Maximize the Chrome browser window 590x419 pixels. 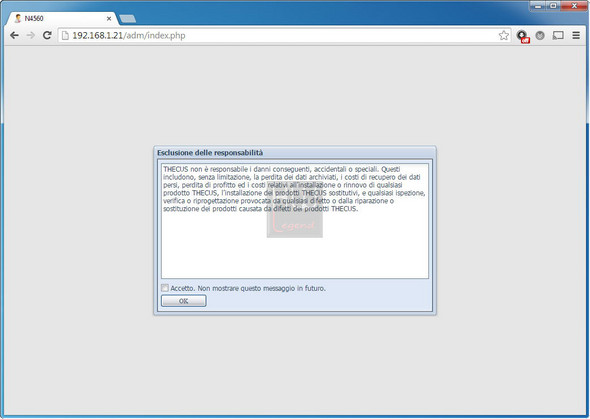553,6
